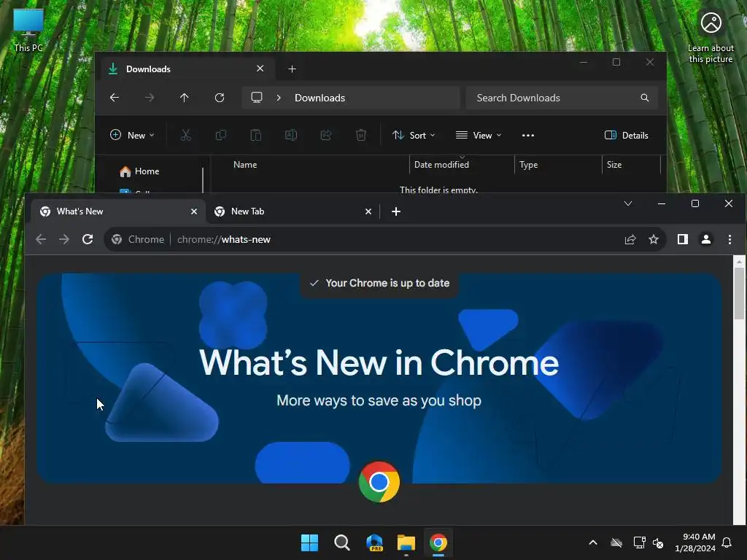The image size is (747, 560).
Task: Open the See more ellipsis in Explorer toolbar
Action: pyautogui.click(x=528, y=135)
